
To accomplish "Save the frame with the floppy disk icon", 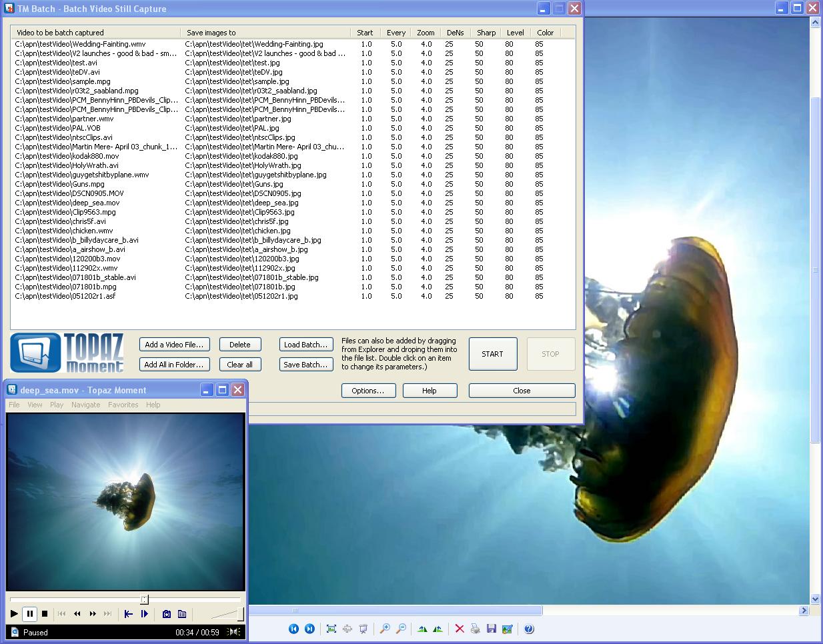I will point(491,629).
